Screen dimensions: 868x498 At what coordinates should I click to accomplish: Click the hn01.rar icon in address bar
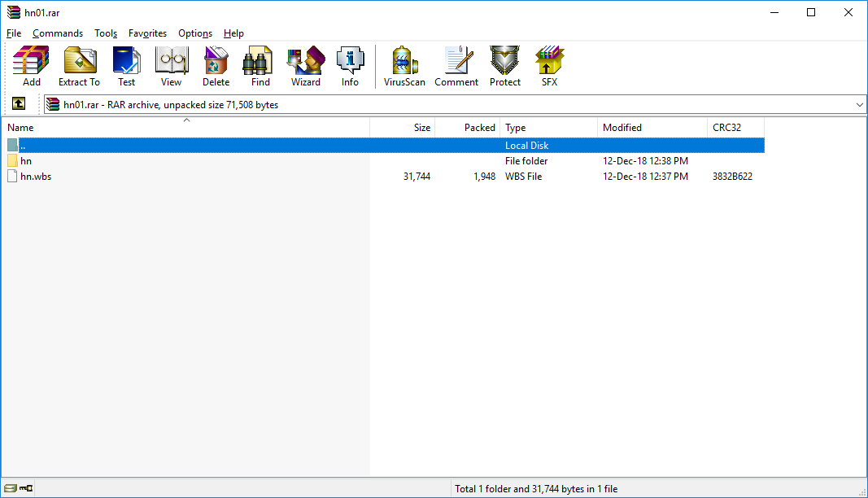coord(53,104)
